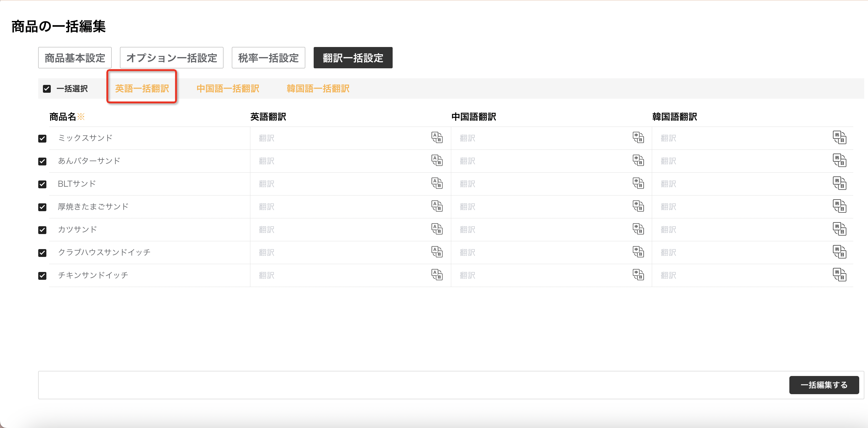This screenshot has width=868, height=428.
Task: Translate クラブハウスサンドイッチ to English with icon
Action: (x=437, y=252)
